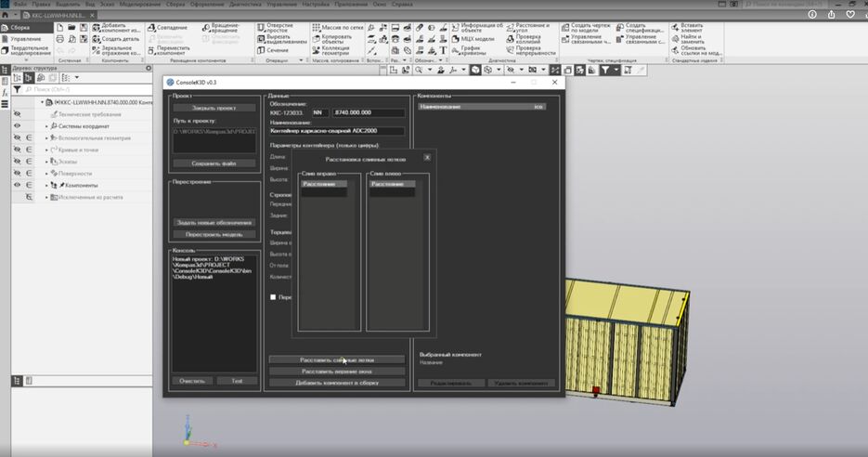The height and width of the screenshot is (457, 868).
Task: Open the Настройка menu
Action: (316, 4)
